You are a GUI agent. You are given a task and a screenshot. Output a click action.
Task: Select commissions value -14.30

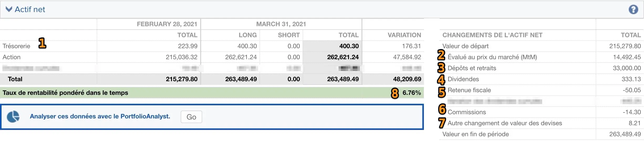632,112
